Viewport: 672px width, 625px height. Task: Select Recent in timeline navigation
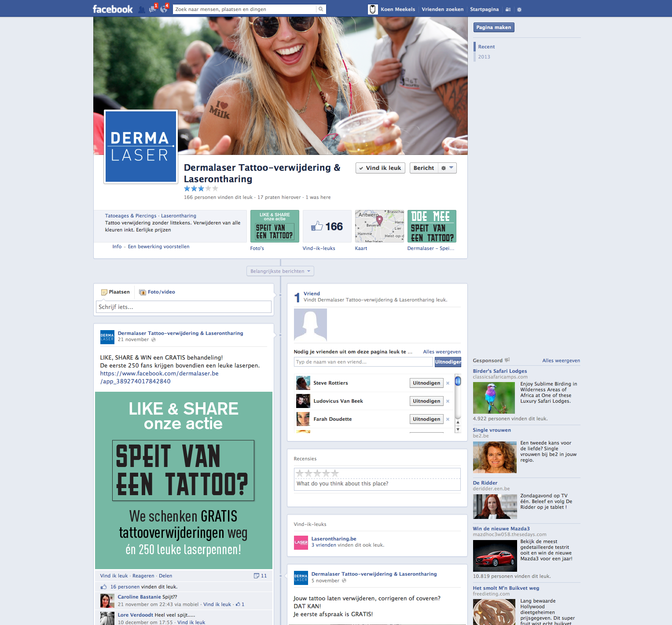click(x=486, y=47)
